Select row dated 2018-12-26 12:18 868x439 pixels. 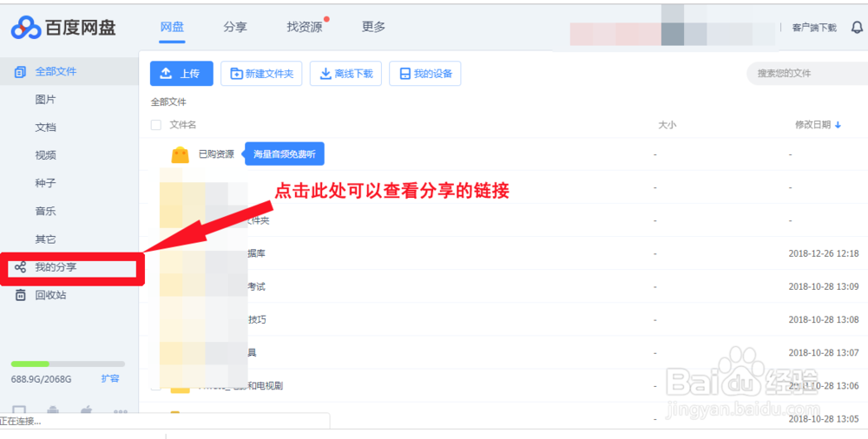click(503, 253)
